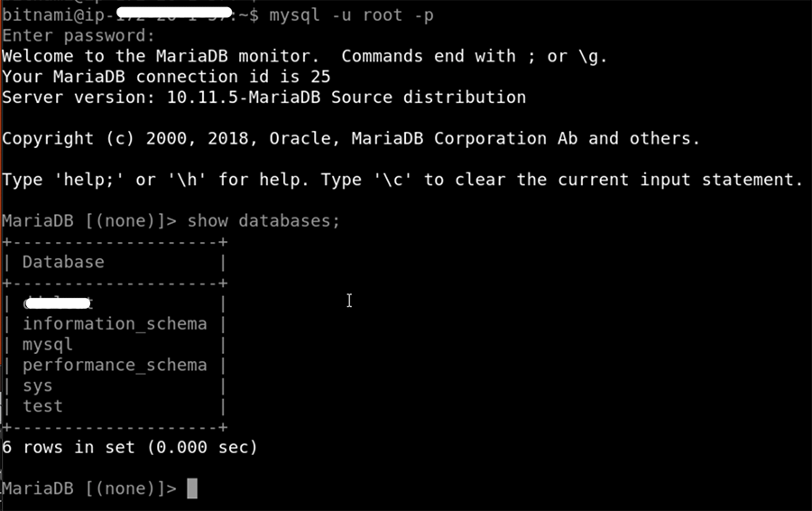Click the information_schema database name
Image resolution: width=812 pixels, height=511 pixels.
(x=115, y=324)
